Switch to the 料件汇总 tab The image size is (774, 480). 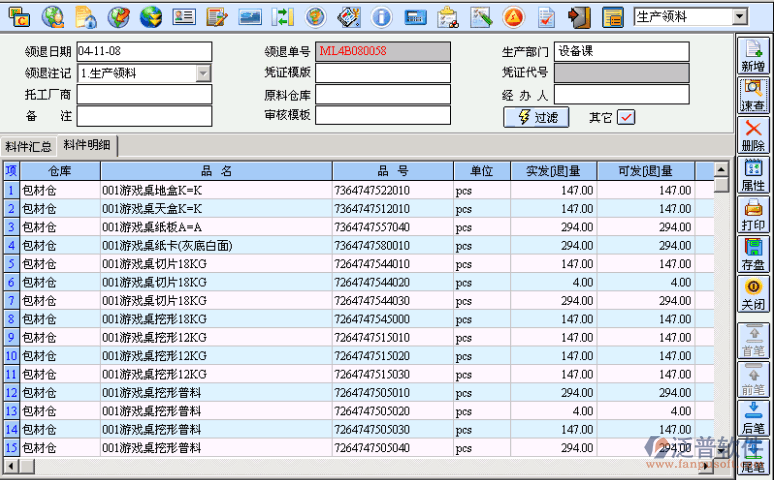[x=29, y=147]
